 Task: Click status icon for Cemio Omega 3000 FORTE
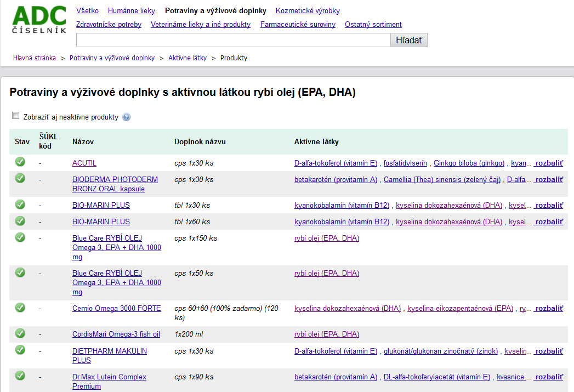tap(20, 308)
